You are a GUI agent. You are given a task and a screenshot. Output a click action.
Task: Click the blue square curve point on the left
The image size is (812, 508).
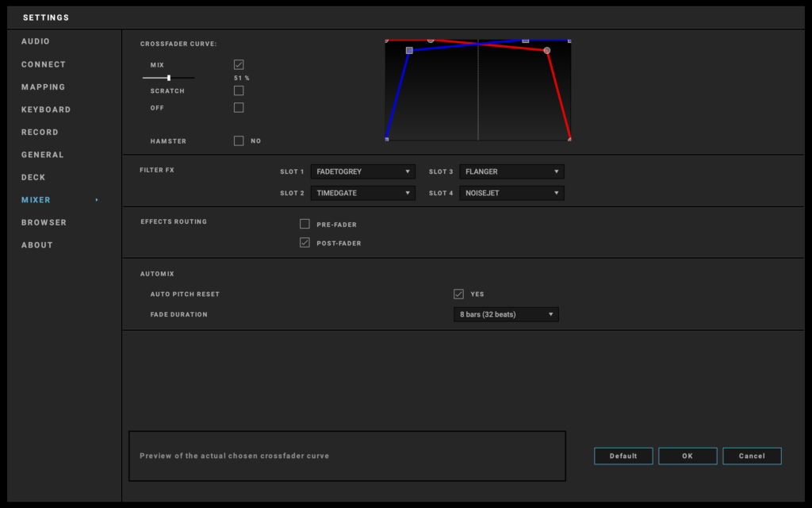tap(409, 50)
